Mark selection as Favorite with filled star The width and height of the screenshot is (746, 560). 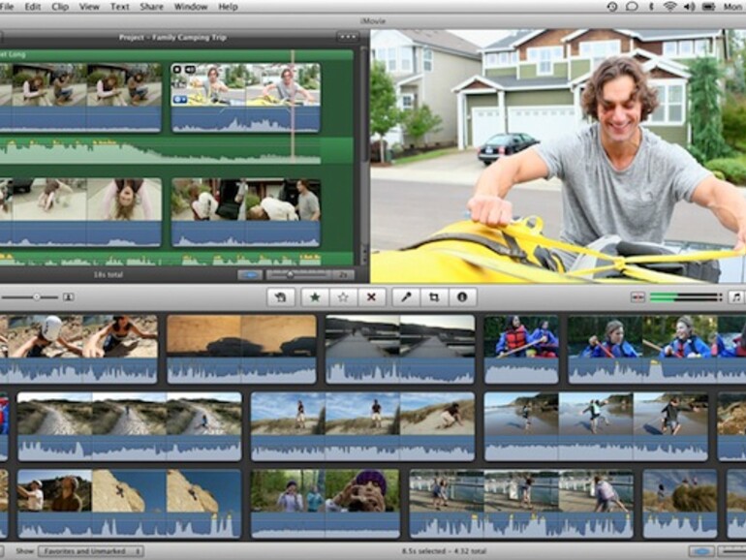(x=315, y=297)
